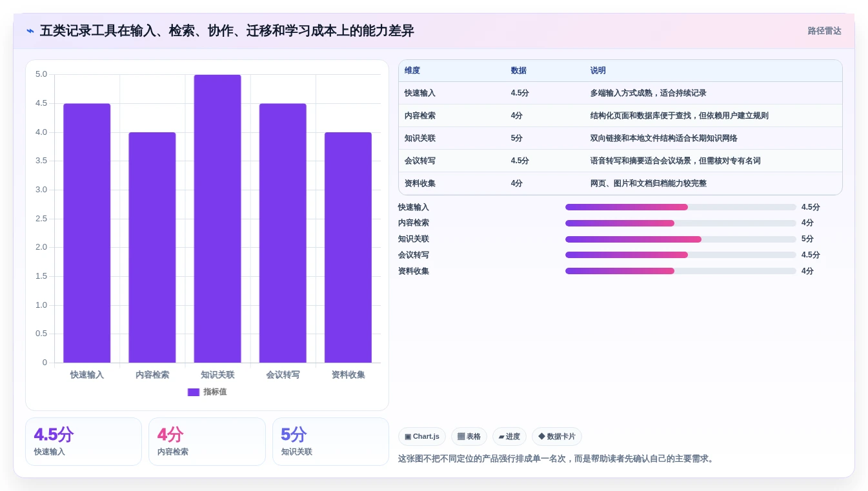Select the 知识关联 bar in the chart
868x491 pixels.
click(217, 219)
